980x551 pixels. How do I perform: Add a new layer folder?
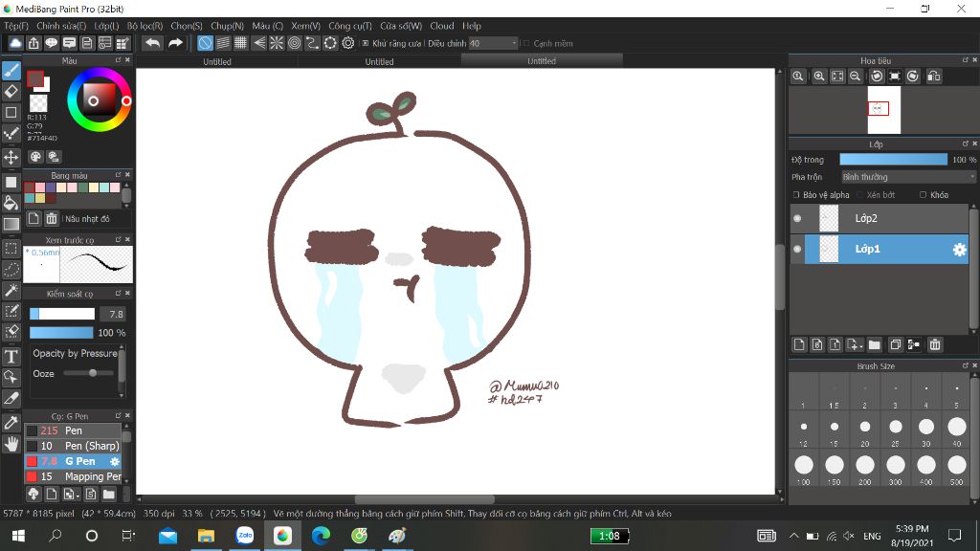pos(875,344)
